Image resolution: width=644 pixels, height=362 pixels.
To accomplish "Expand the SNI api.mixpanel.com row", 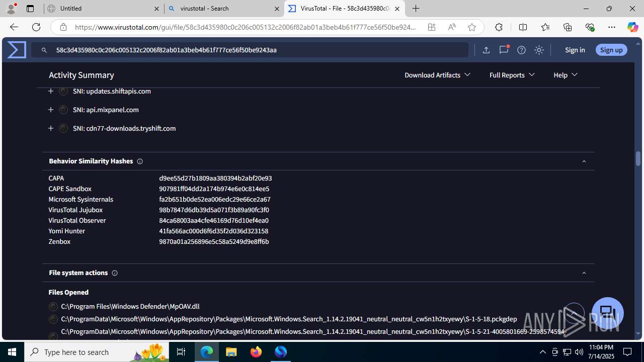I will pyautogui.click(x=51, y=110).
